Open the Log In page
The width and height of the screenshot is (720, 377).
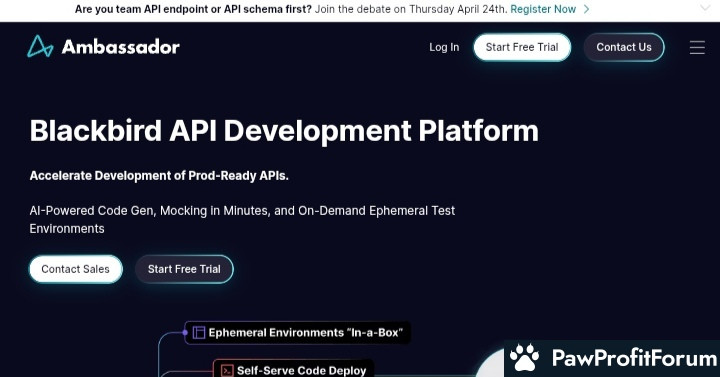point(444,47)
